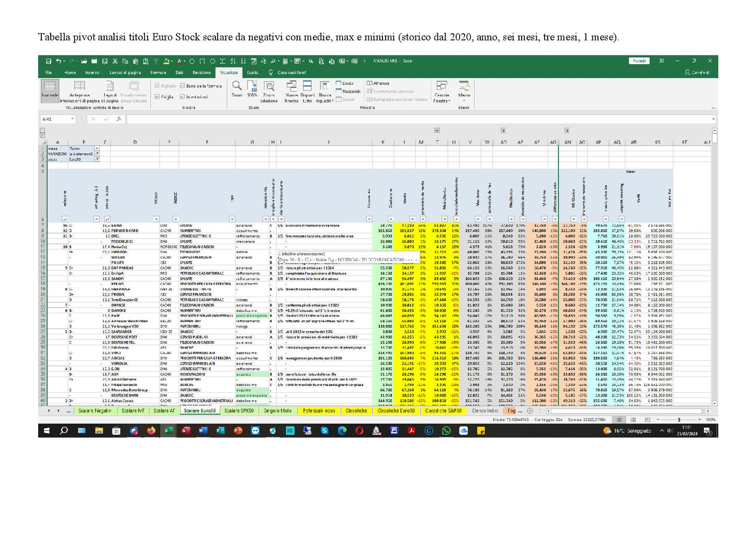Open the Formule ribbon tab
This screenshot has height=534, width=756.
158,73
